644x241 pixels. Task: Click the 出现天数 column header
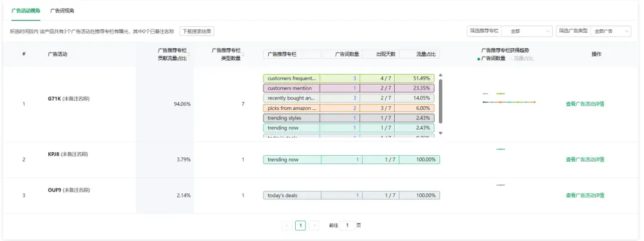coord(386,54)
